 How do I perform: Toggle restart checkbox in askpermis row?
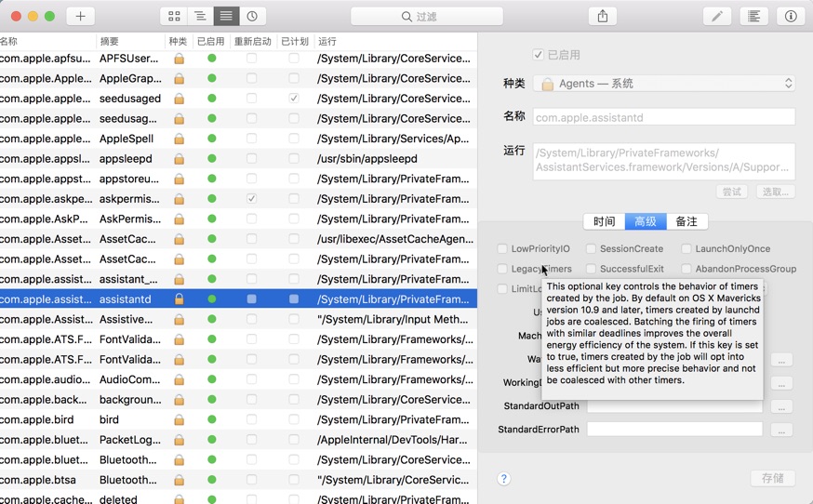pyautogui.click(x=251, y=199)
